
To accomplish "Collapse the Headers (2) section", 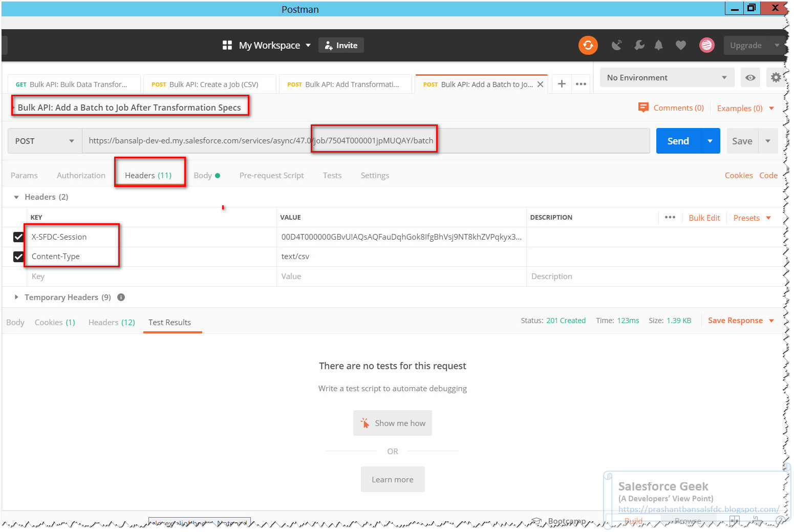I will coord(16,197).
